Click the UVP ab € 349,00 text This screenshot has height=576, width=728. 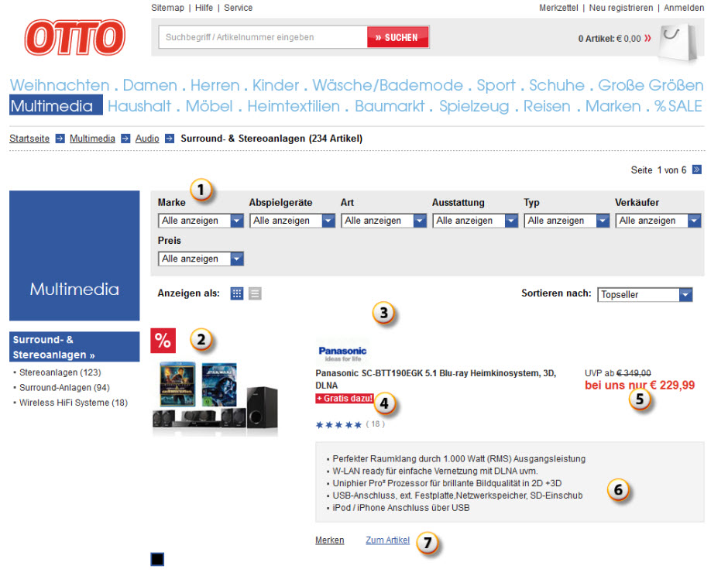coord(617,373)
